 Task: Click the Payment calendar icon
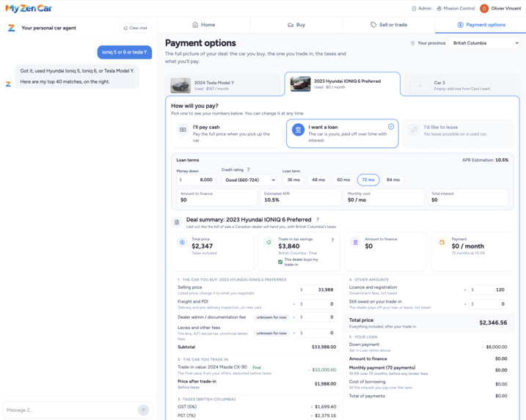point(442,242)
